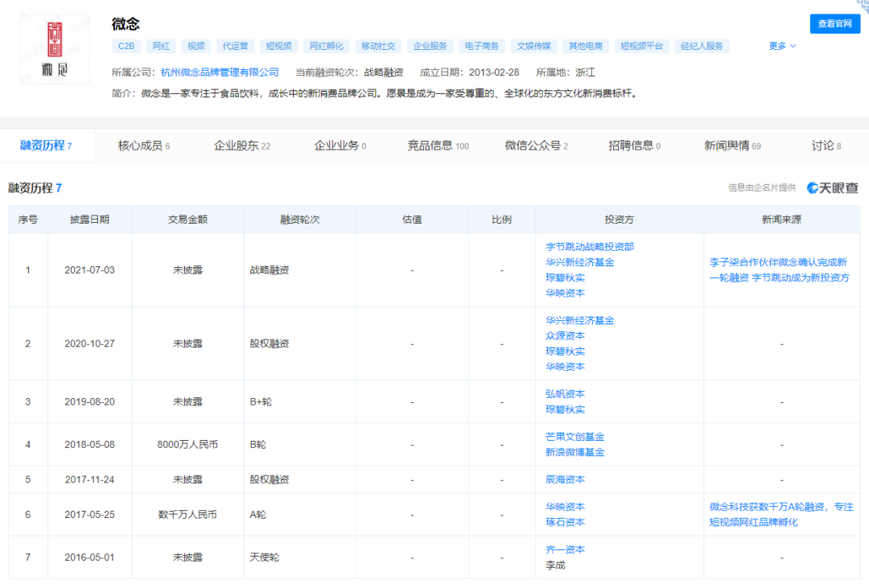Select the 短视频平台 tag
Screen dimensions: 869x588
coord(641,46)
